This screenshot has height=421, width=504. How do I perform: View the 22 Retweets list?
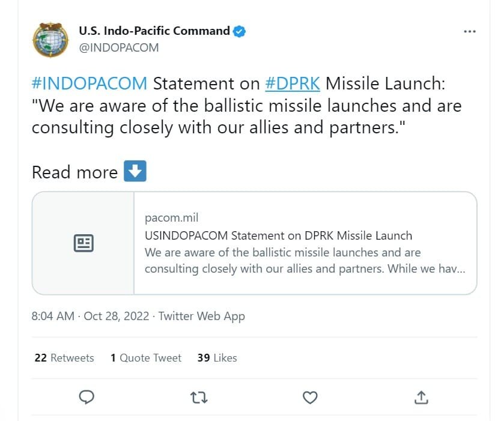click(63, 357)
